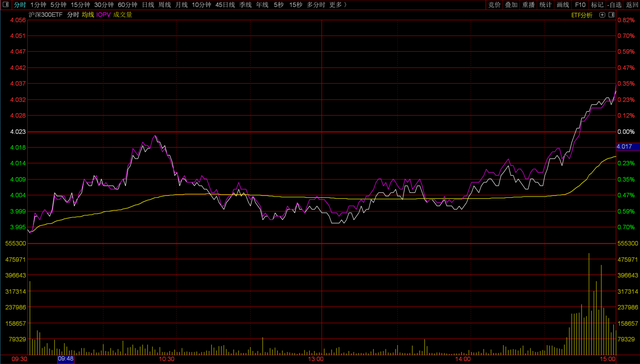
Task: Click the 返回 back button
Action: click(x=633, y=5)
